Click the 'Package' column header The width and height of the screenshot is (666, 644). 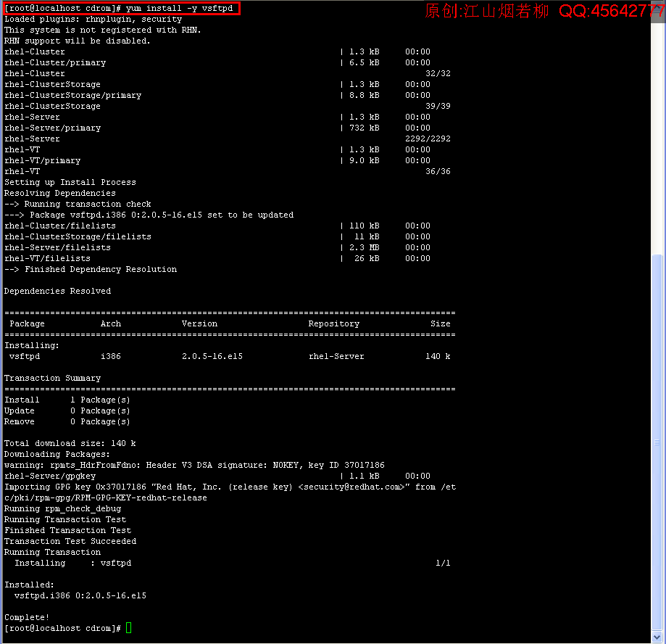click(28, 324)
